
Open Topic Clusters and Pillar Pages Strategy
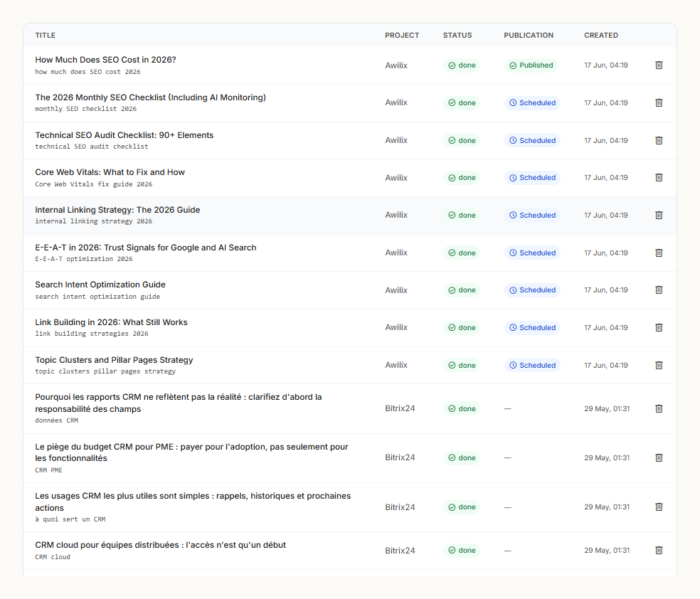114,360
